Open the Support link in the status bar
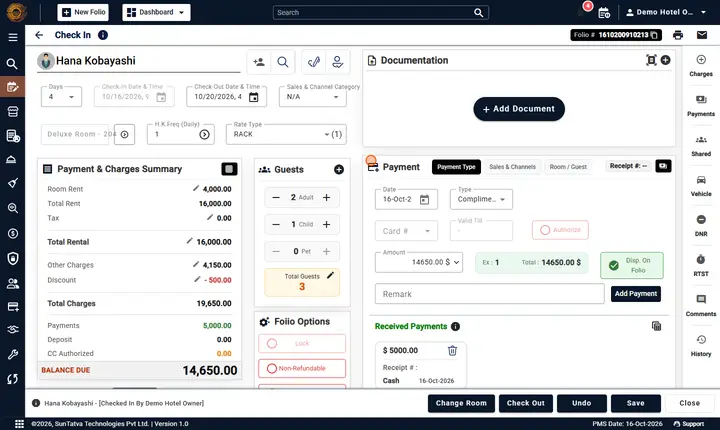The height and width of the screenshot is (430, 720). [x=688, y=424]
